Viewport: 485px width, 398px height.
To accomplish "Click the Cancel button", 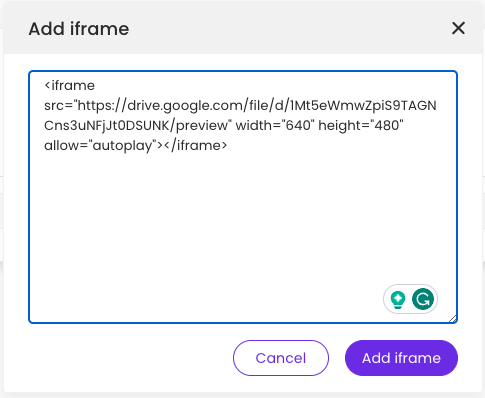I will pyautogui.click(x=281, y=358).
